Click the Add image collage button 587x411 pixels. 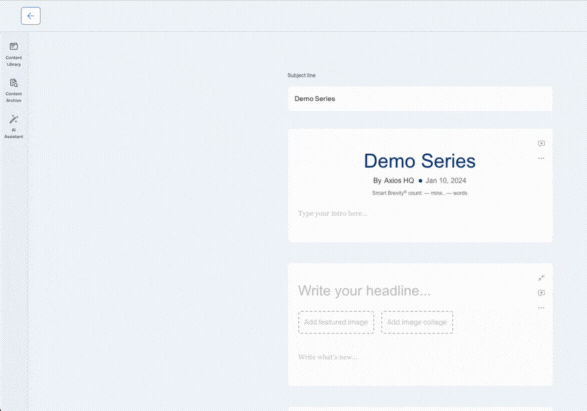click(x=417, y=322)
